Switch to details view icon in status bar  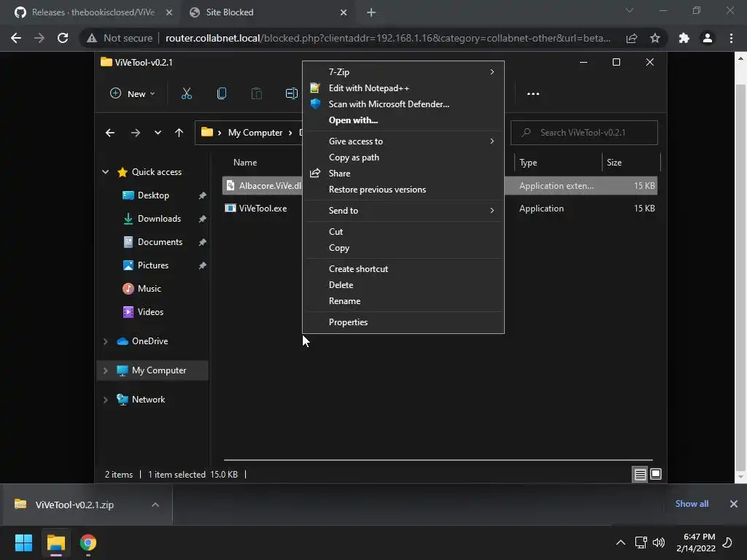(x=640, y=474)
